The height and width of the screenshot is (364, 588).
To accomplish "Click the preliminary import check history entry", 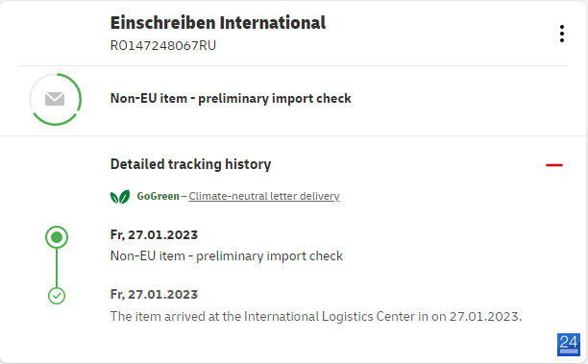I will (227, 255).
